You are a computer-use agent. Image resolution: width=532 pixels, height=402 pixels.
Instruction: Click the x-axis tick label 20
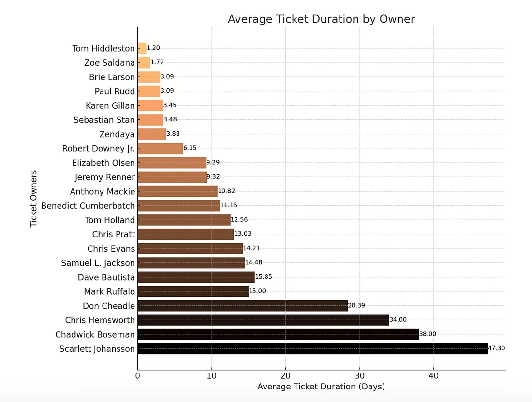click(286, 376)
